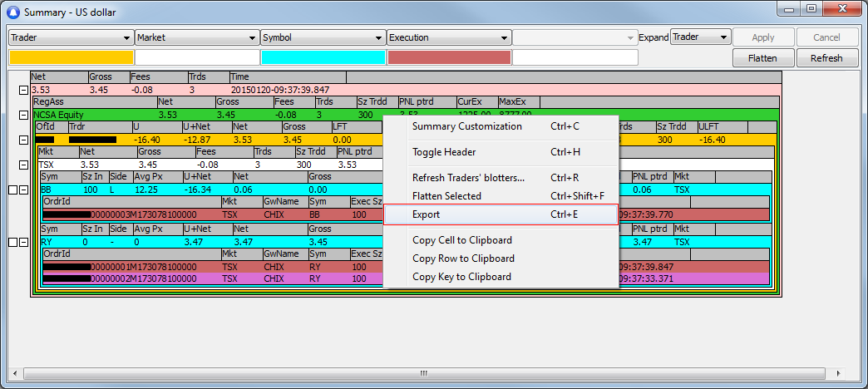The image size is (868, 389).
Task: Collapse the TSX market row
Action: pos(24,165)
